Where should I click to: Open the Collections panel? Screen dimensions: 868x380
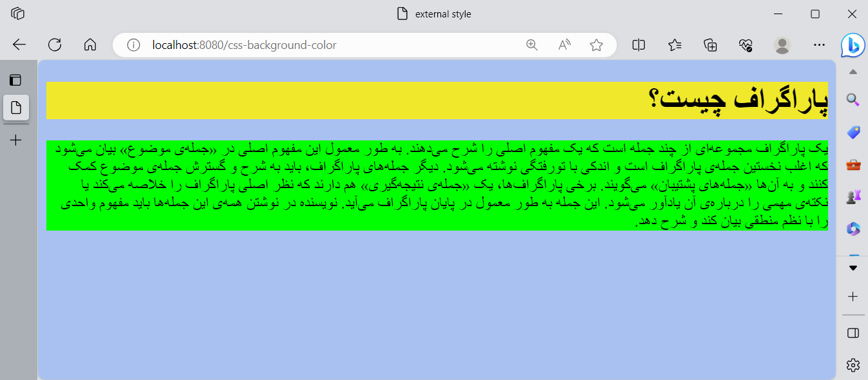pyautogui.click(x=710, y=45)
